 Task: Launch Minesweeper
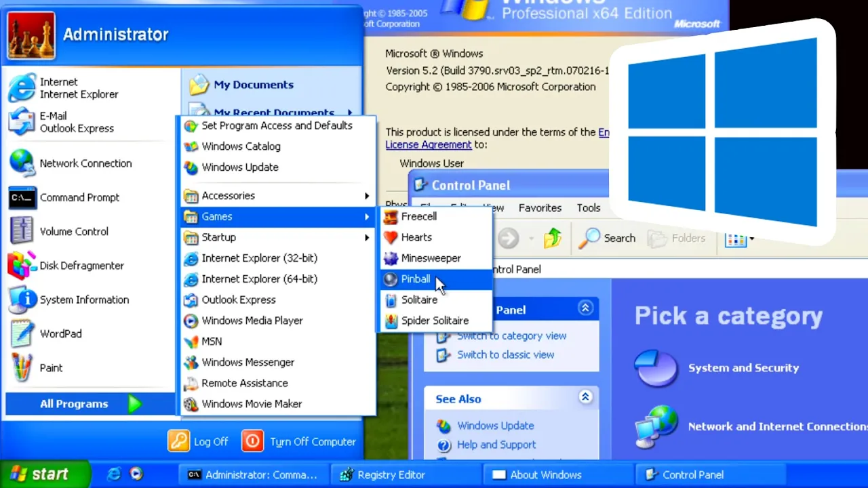pyautogui.click(x=435, y=258)
